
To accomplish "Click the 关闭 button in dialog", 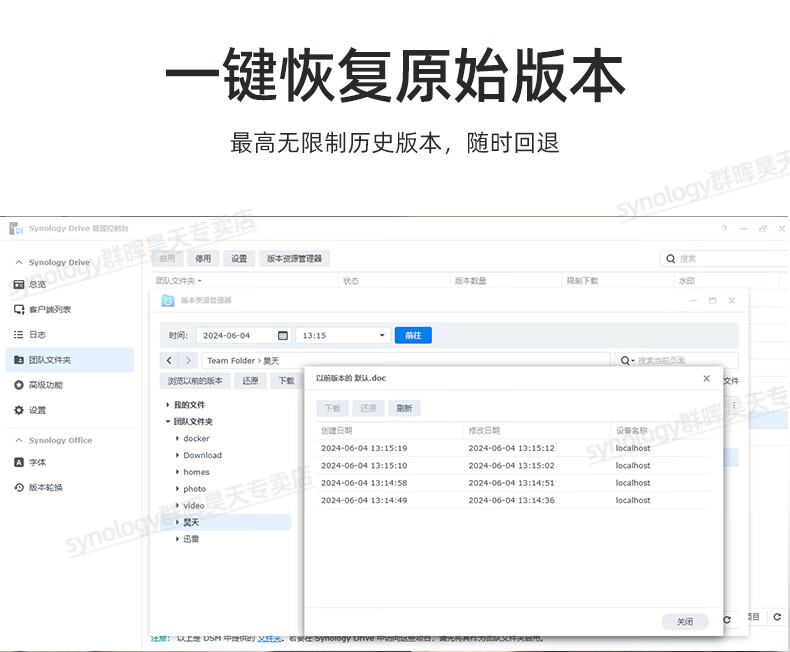I will click(685, 622).
